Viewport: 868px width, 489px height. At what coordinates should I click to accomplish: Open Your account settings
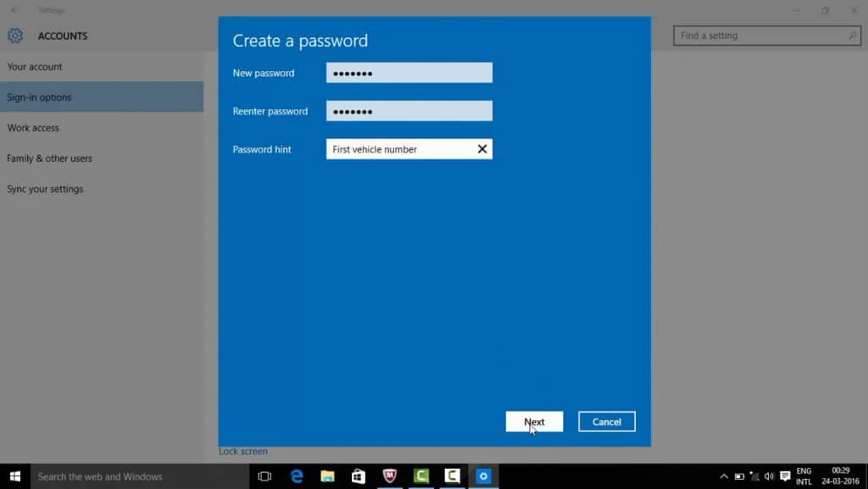[x=35, y=66]
